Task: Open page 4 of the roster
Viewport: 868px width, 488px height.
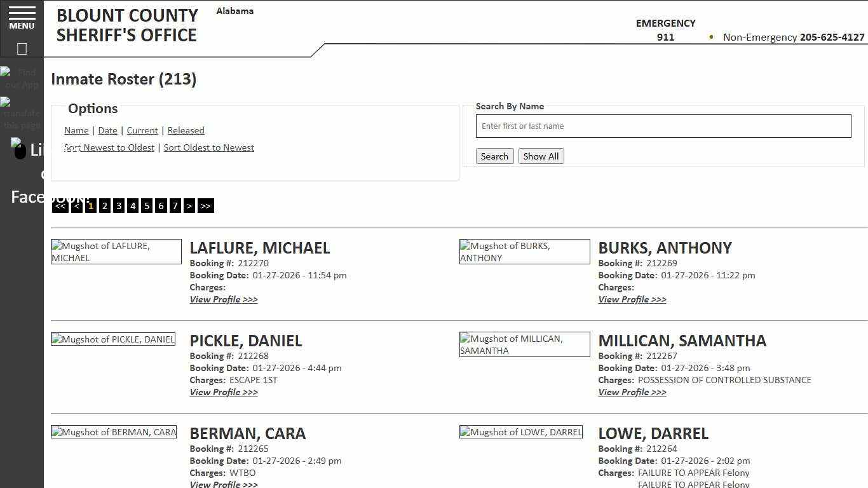Action: pyautogui.click(x=133, y=205)
